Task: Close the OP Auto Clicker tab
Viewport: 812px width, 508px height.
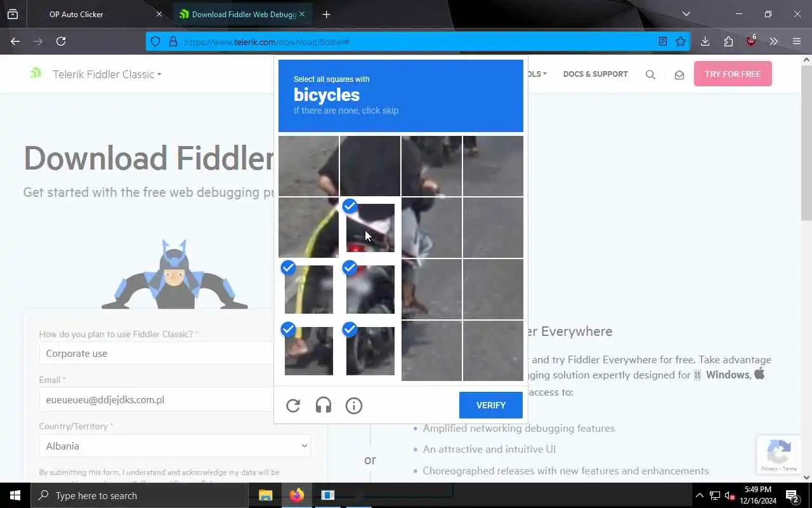Action: (159, 14)
